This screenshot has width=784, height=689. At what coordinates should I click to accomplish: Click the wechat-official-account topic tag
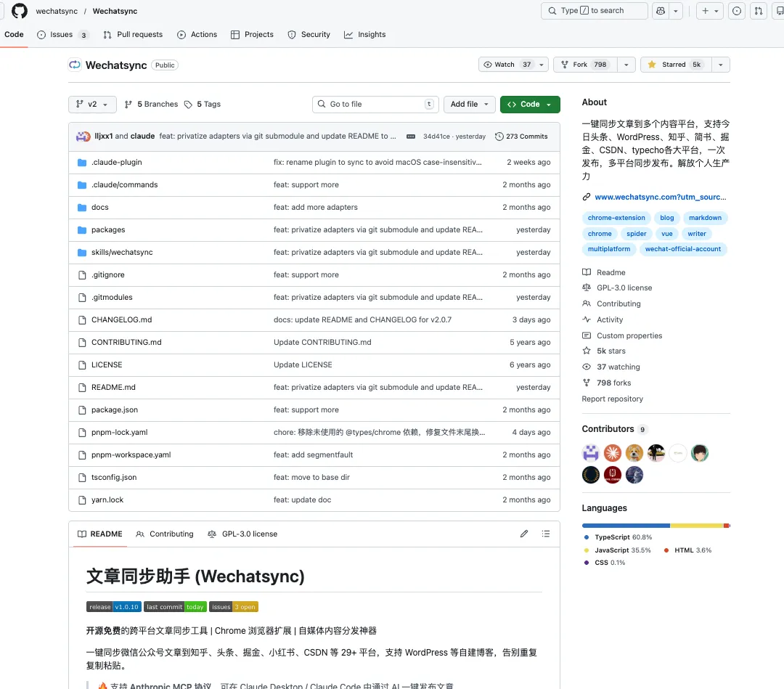[682, 248]
